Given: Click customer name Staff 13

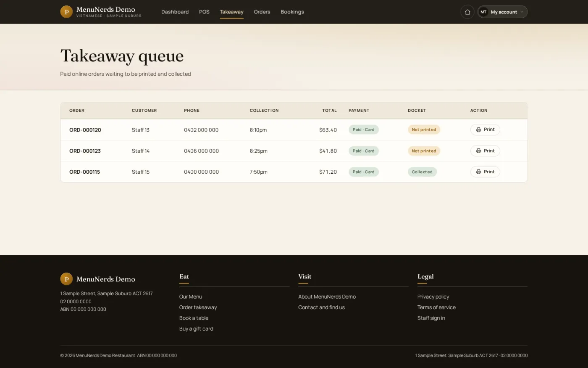Looking at the screenshot, I should coord(141,130).
